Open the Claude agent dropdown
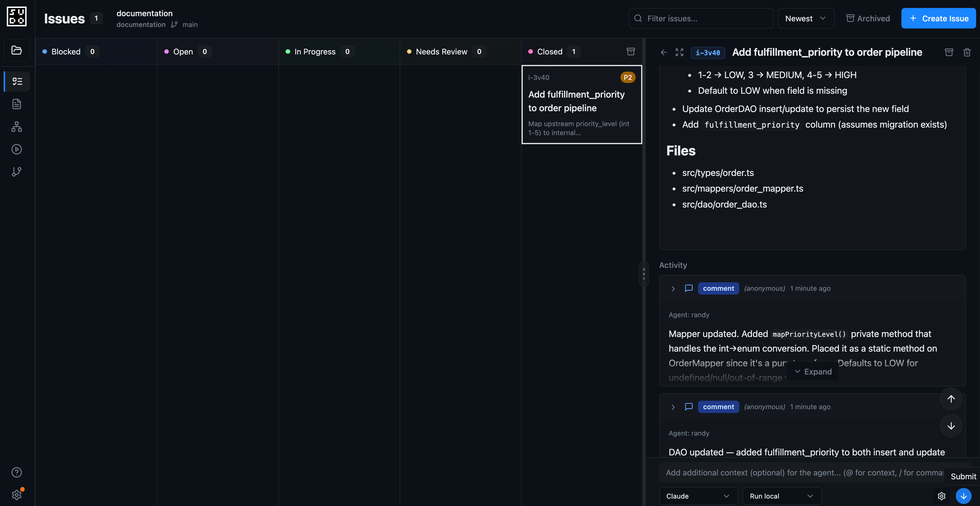980x506 pixels. coord(699,496)
